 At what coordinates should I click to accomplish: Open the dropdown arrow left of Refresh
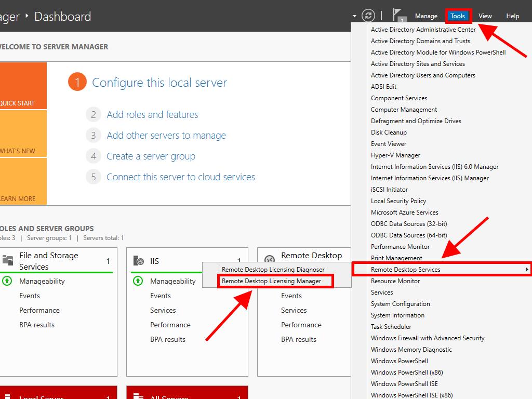pyautogui.click(x=354, y=16)
